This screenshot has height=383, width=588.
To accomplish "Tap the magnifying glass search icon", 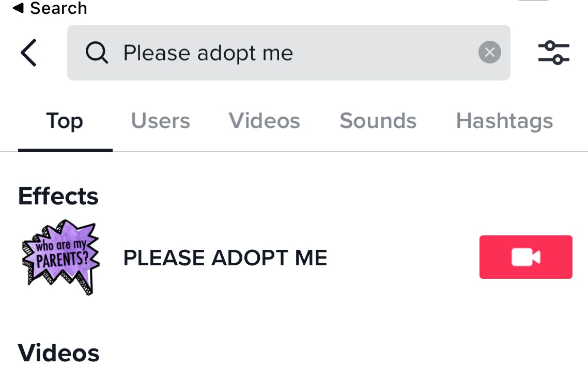I will tap(97, 52).
